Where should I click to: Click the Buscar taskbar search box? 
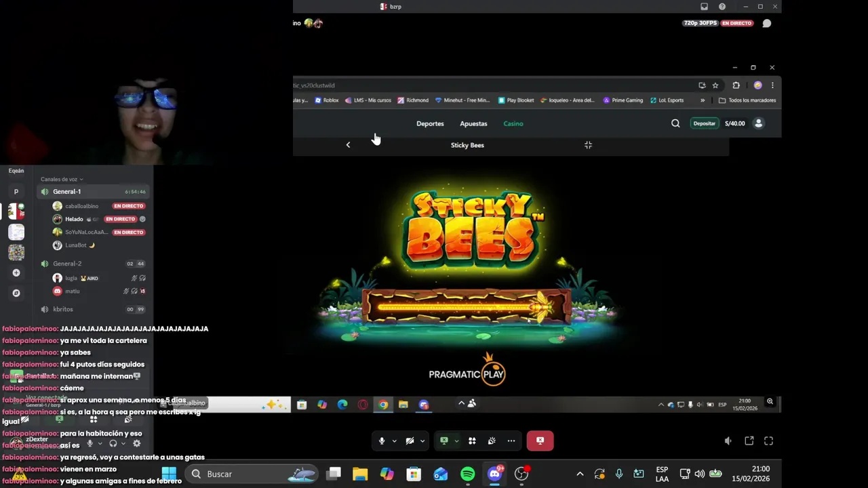tap(252, 474)
